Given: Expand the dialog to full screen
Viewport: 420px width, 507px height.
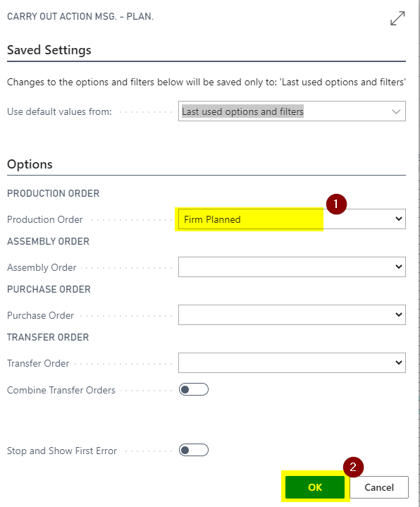Looking at the screenshot, I should pos(397,18).
